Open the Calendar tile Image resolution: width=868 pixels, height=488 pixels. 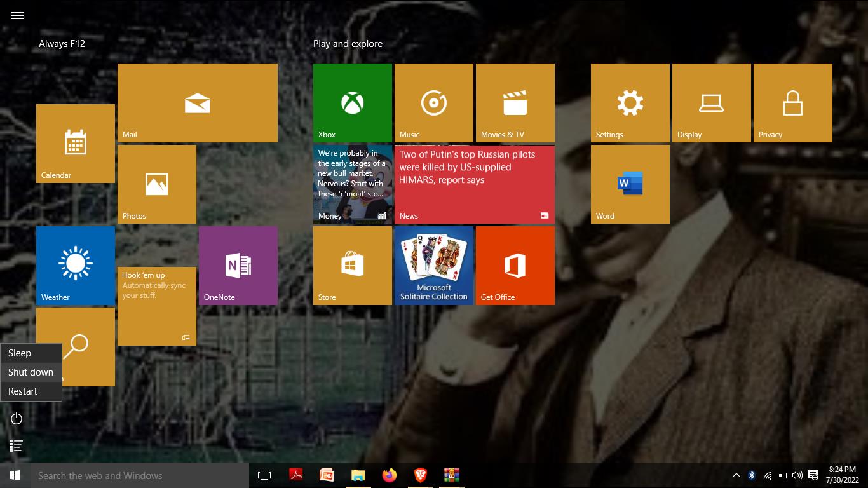76,144
